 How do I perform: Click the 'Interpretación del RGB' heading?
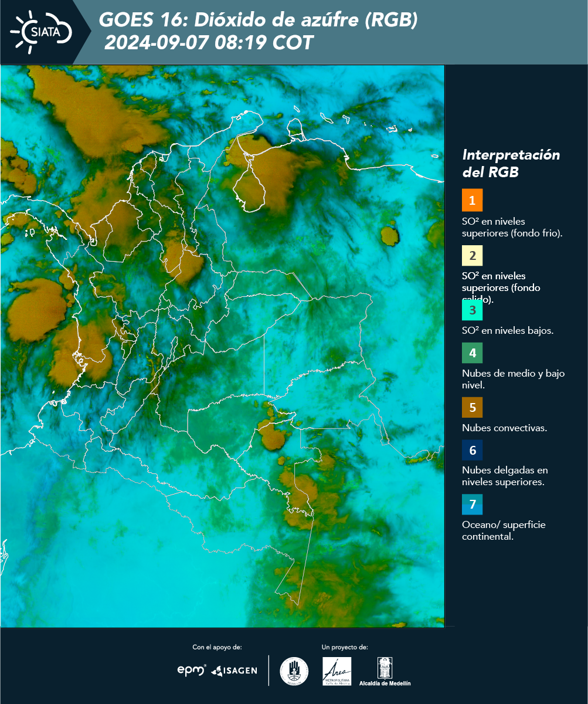point(511,164)
